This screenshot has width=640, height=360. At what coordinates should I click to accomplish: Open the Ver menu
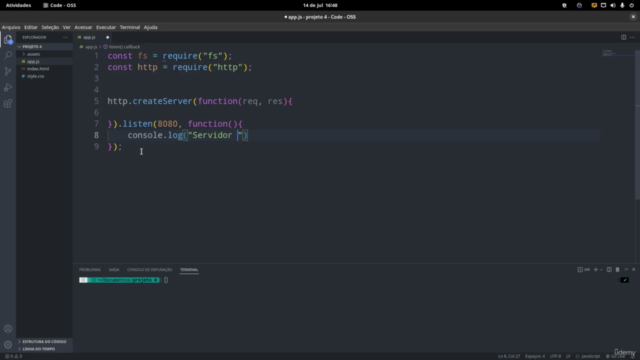tap(67, 27)
